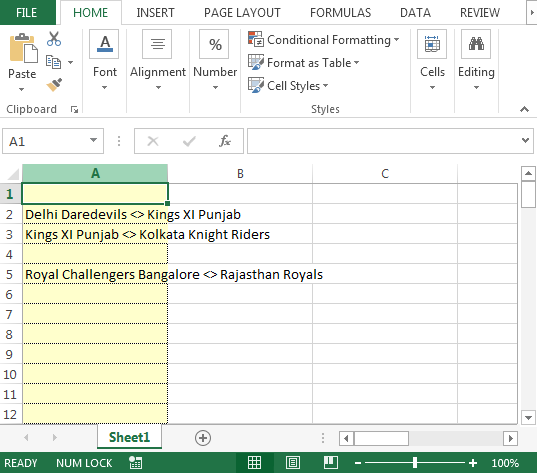Open Cell Styles menu
Image resolution: width=537 pixels, height=473 pixels.
[x=288, y=85]
